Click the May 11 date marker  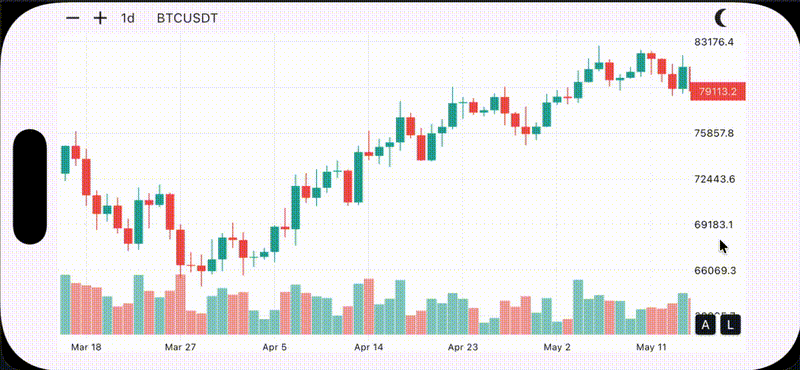pos(651,348)
